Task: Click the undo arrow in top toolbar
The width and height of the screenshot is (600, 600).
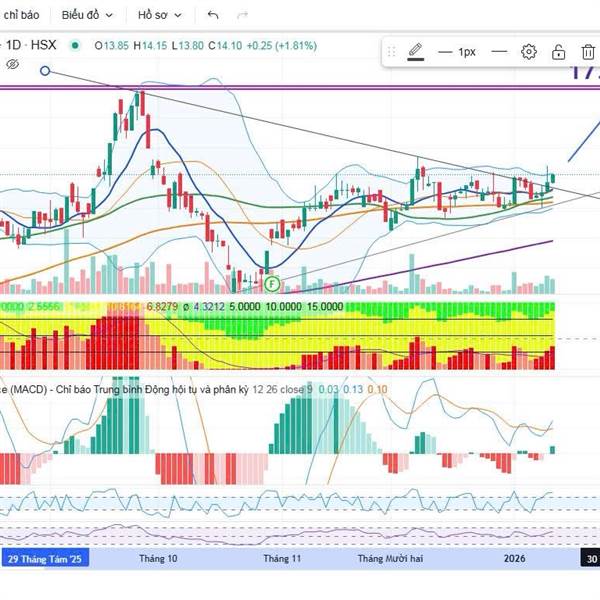Action: point(213,15)
